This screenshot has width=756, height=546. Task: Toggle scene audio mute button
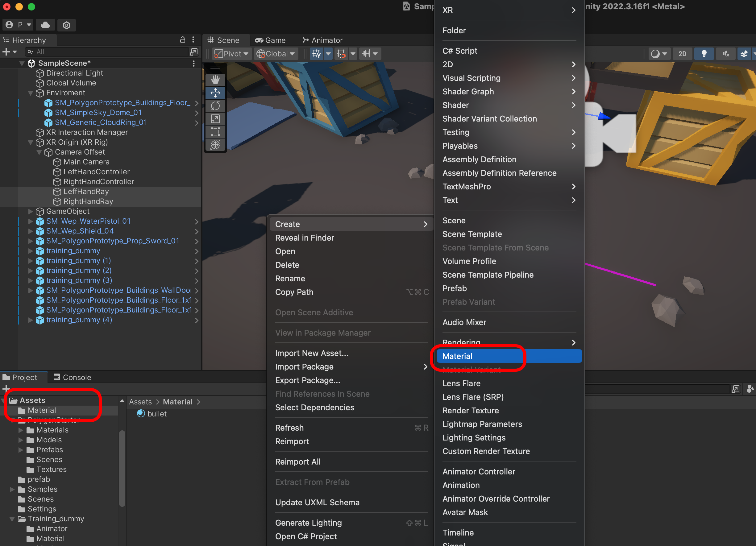point(725,54)
